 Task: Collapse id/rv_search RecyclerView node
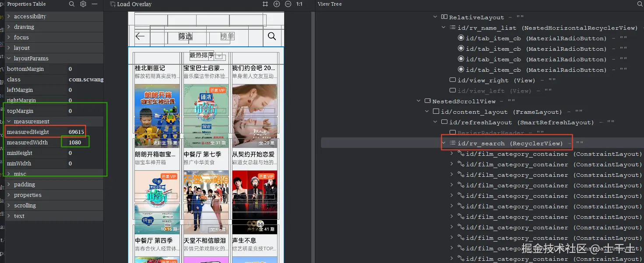(x=444, y=143)
